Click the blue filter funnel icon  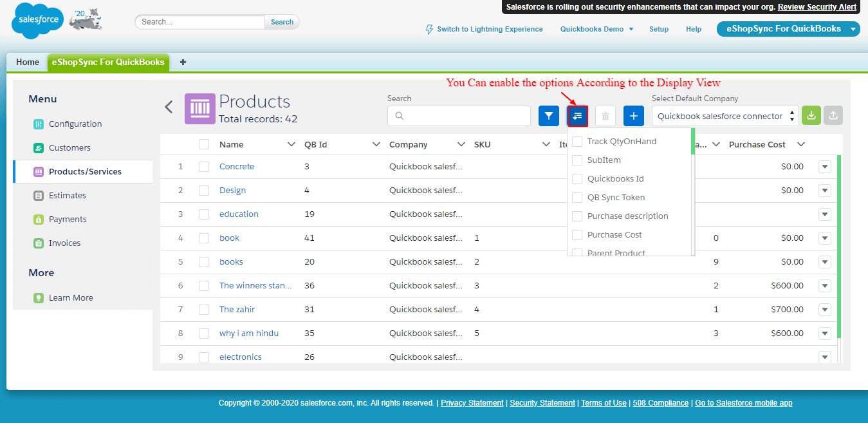pos(548,116)
